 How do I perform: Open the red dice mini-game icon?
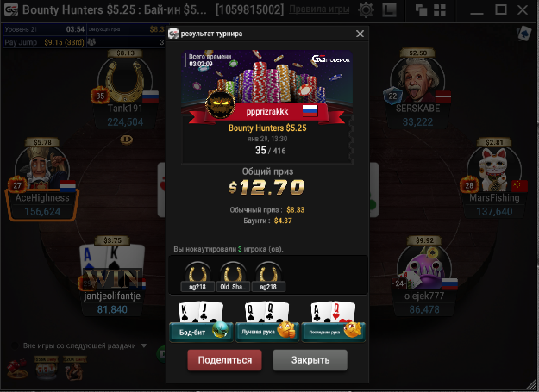(18, 368)
